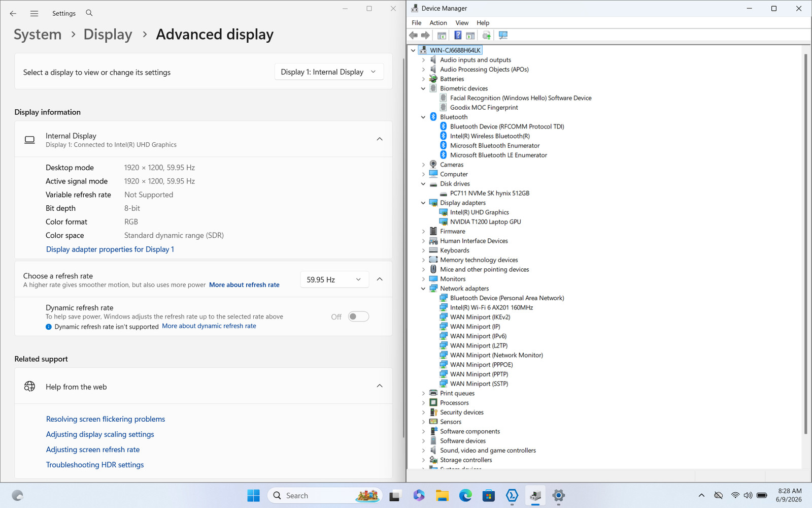
Task: Open Display adapter properties for Display 1
Action: coord(110,249)
